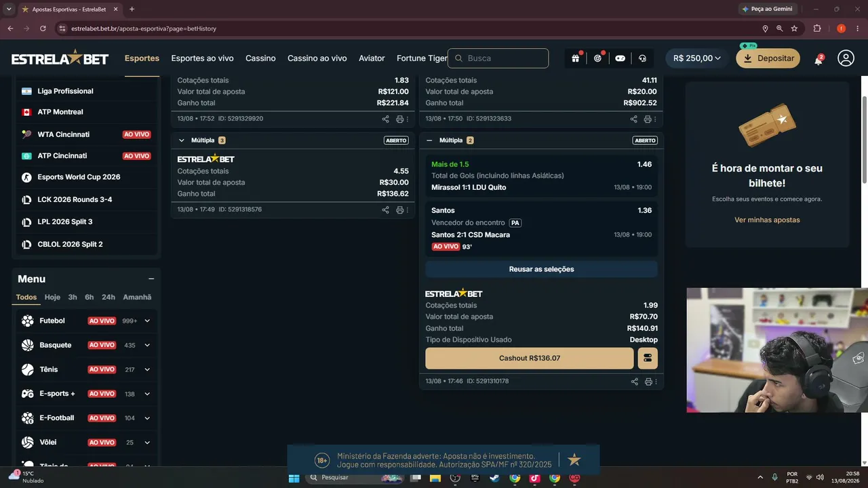
Task: Open Epic Games launcher from taskbar
Action: coord(475,478)
